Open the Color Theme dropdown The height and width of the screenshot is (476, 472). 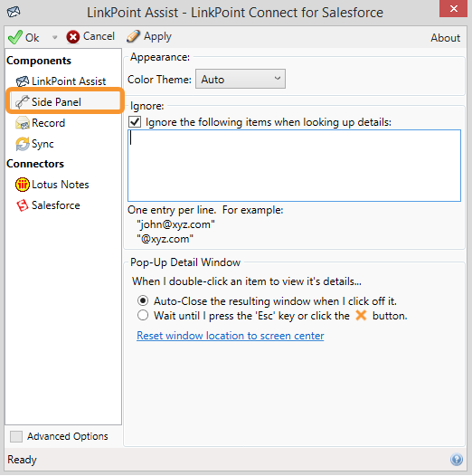[241, 79]
